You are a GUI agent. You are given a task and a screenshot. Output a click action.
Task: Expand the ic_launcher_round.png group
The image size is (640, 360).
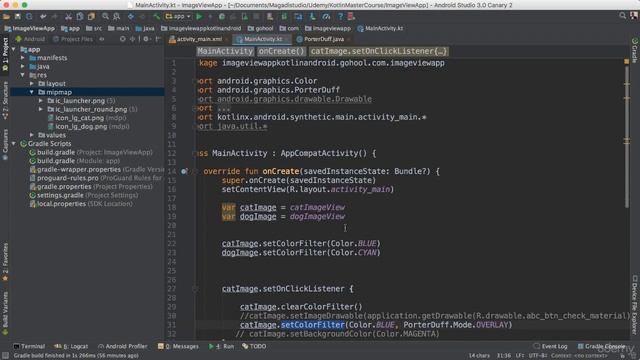(x=41, y=109)
